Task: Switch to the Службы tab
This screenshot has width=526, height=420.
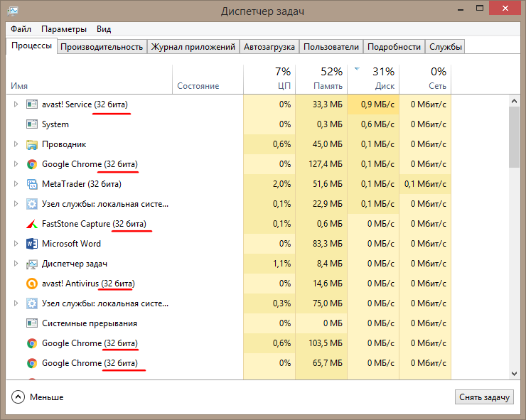Action: point(446,47)
